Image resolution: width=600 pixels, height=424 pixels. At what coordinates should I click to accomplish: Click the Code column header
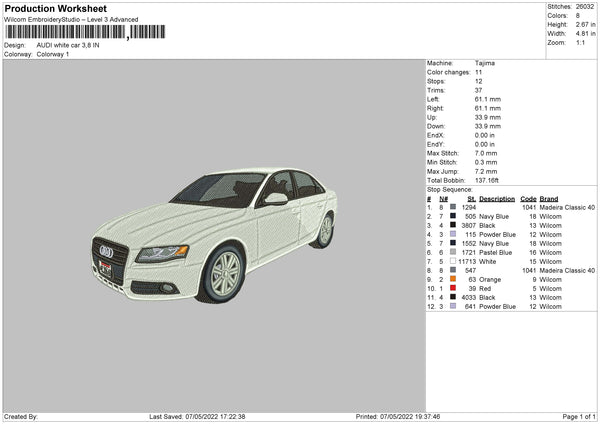[529, 198]
